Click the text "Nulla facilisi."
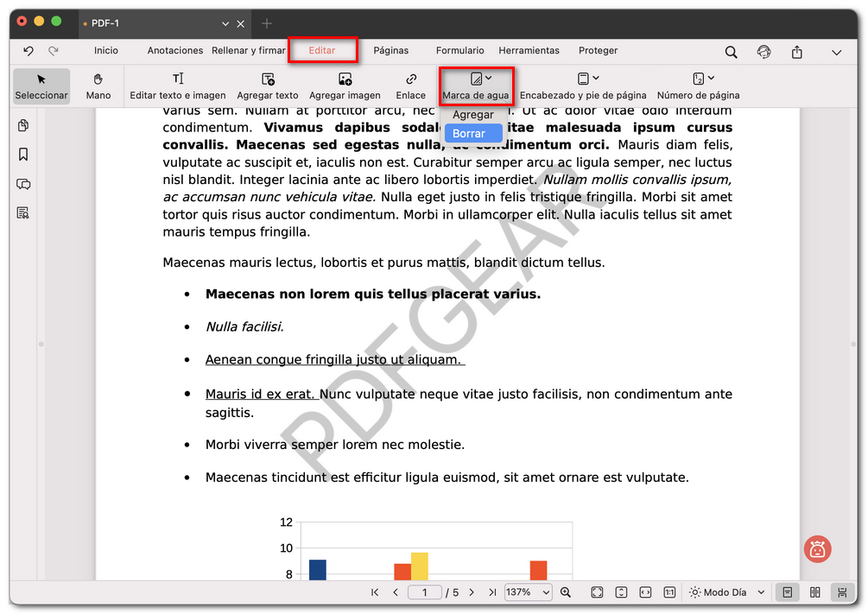The width and height of the screenshot is (868, 614). 244,326
